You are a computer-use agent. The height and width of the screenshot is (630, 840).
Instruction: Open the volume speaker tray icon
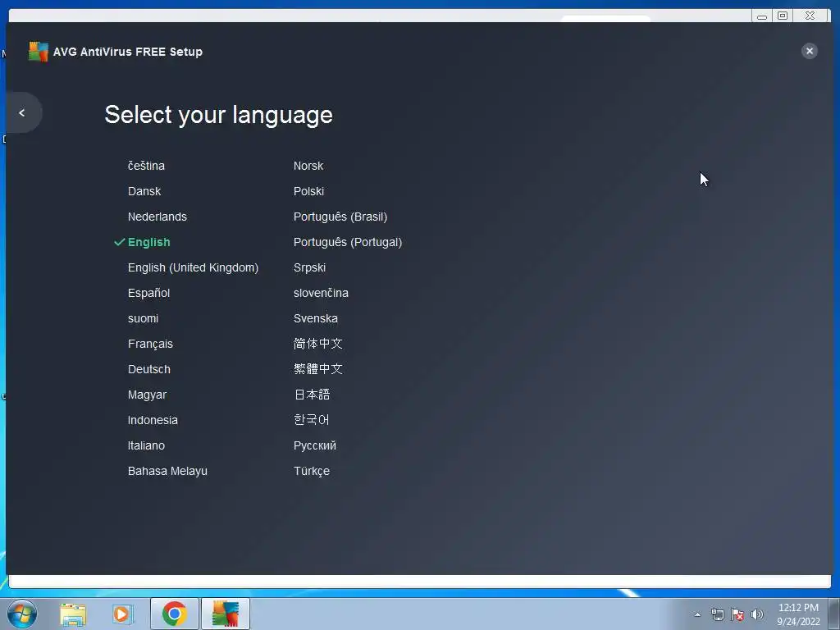[x=756, y=614]
